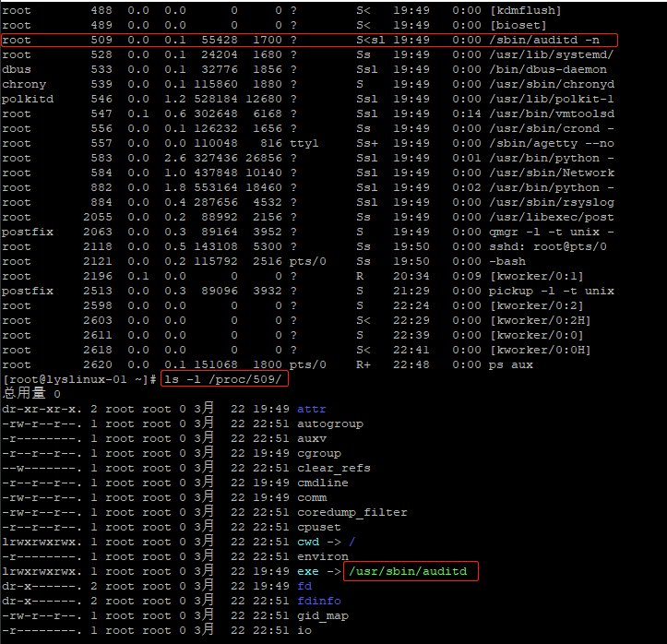Select the [bioset] process entry
Image resolution: width=667 pixels, height=644 pixels.
[518, 25]
